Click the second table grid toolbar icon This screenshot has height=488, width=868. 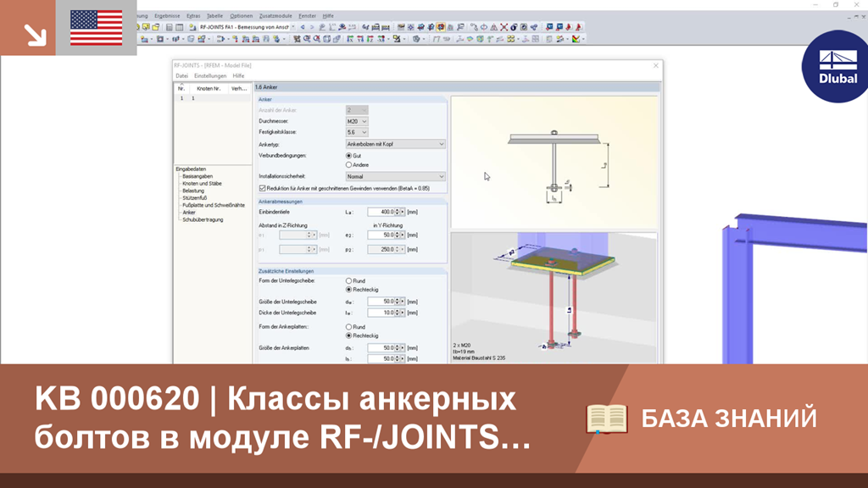[x=180, y=26]
